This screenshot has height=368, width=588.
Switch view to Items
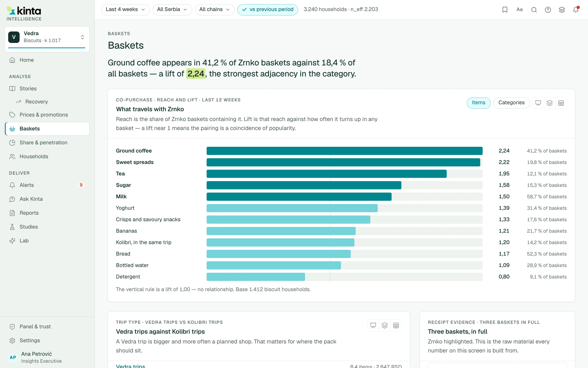tap(478, 103)
